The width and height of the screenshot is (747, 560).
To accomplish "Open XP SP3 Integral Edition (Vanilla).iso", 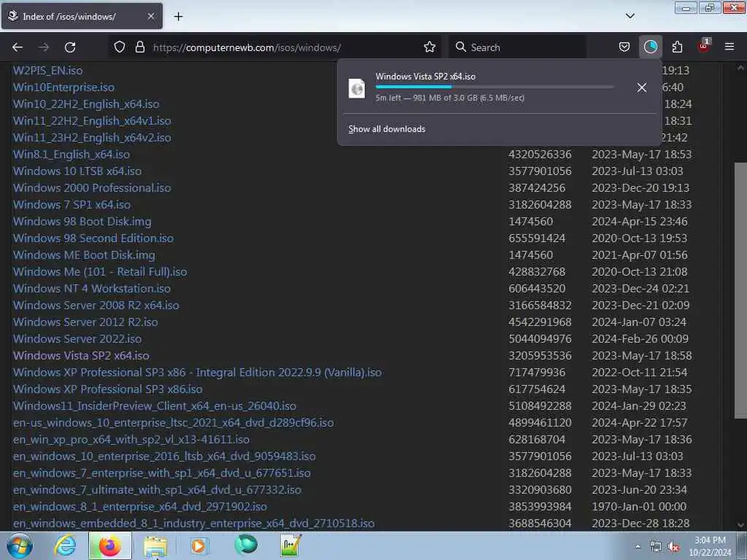I will [x=197, y=373].
